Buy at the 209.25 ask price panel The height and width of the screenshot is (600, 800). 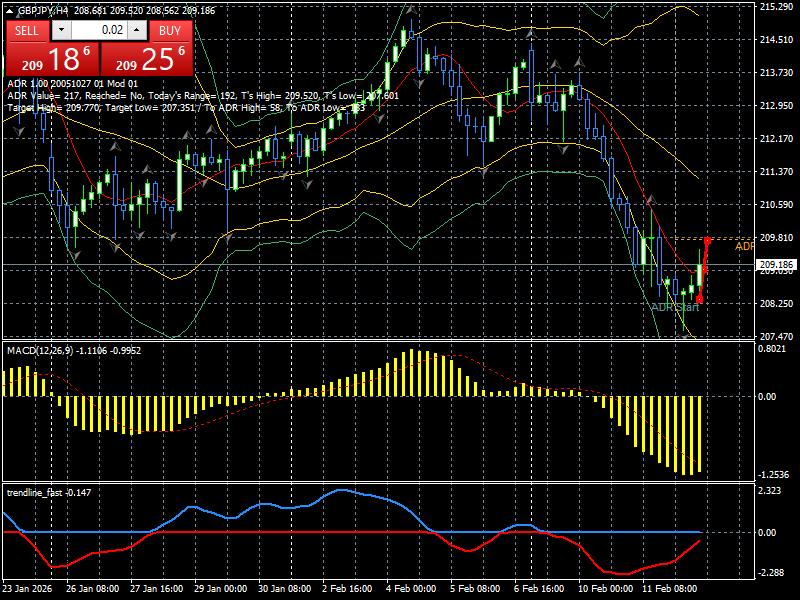click(x=147, y=59)
